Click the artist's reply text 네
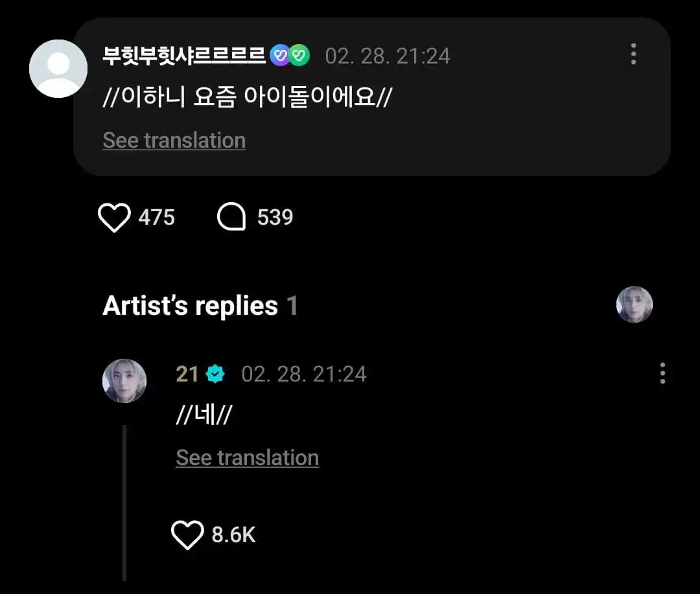 [x=204, y=417]
